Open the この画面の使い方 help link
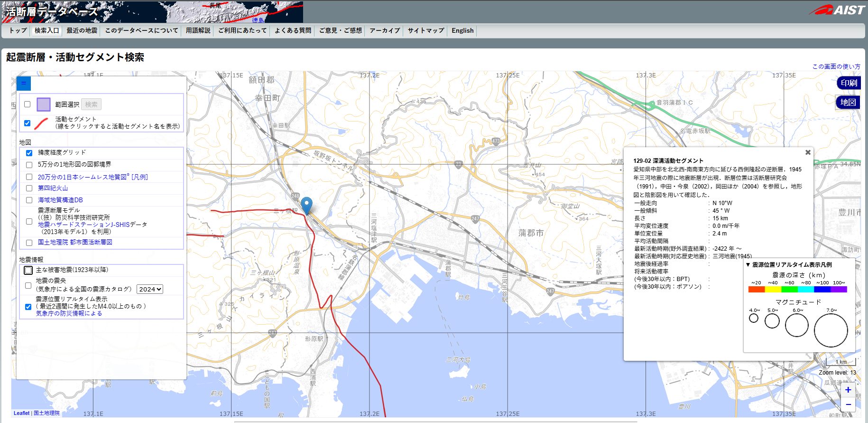Screen dimensions: 868x423 point(836,66)
